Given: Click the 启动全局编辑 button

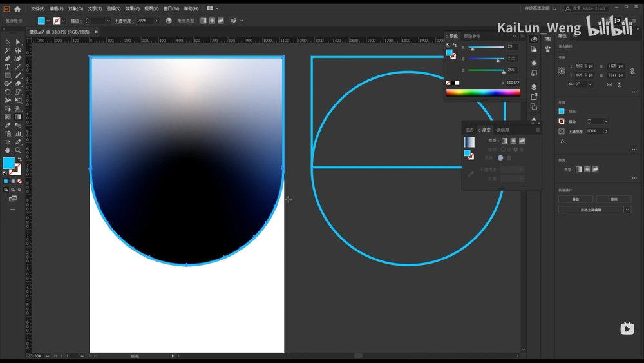Looking at the screenshot, I should [x=591, y=210].
